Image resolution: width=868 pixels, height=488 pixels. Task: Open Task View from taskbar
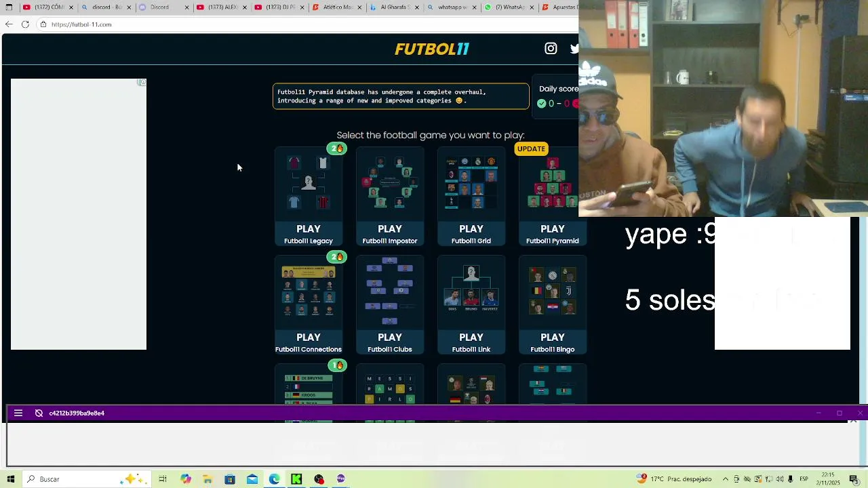click(163, 479)
